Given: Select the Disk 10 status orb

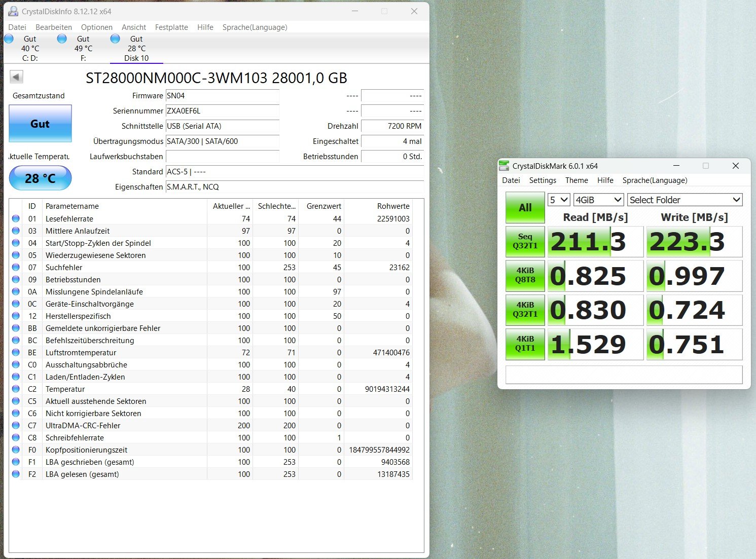Looking at the screenshot, I should pos(115,39).
